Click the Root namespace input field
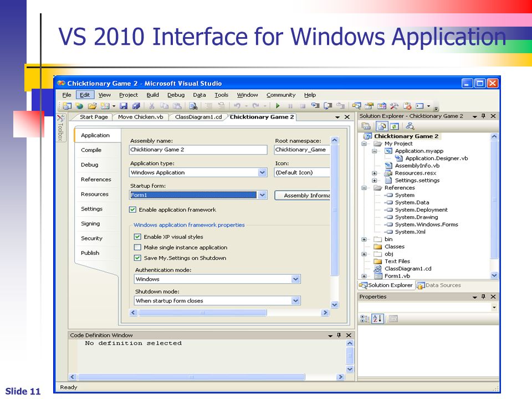 [302, 150]
